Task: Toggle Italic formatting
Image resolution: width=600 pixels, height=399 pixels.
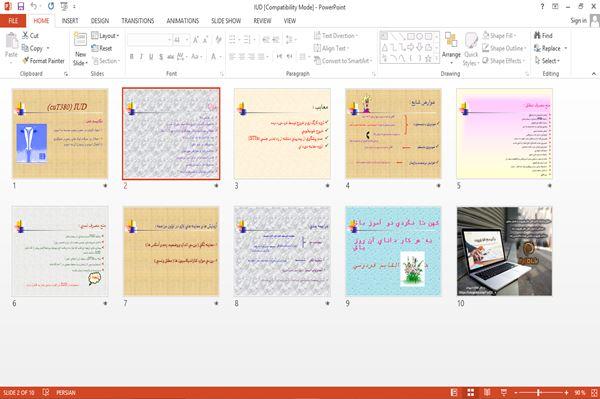Action: (141, 57)
